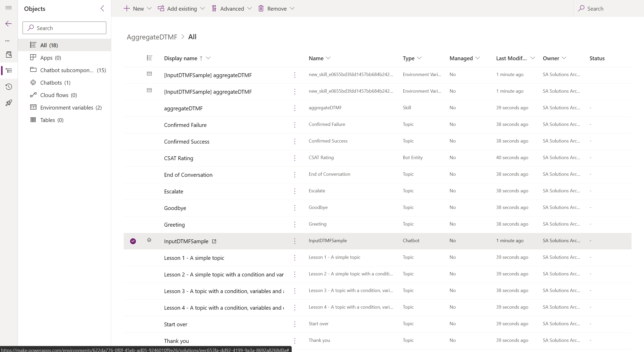
Task: Open more actions for CSAT Rating row
Action: coord(295,158)
